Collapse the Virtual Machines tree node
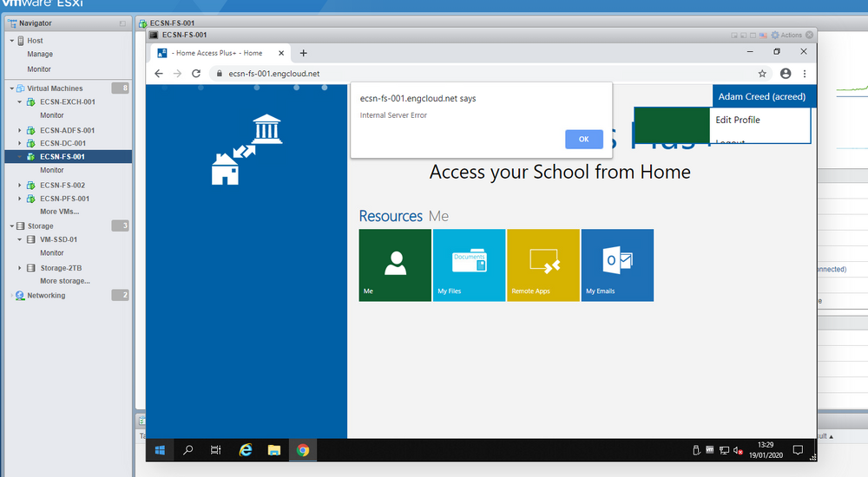 click(x=11, y=88)
